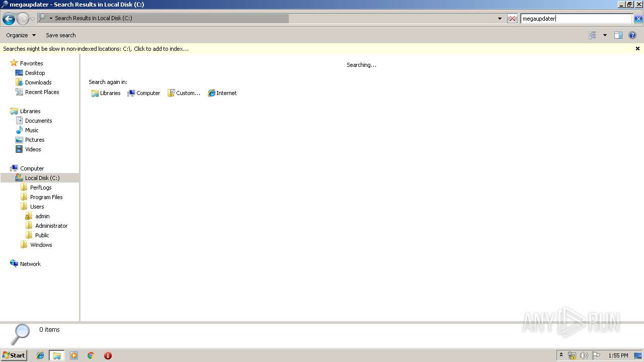Open the view options dropdown arrow
The width and height of the screenshot is (644, 362).
[605, 35]
